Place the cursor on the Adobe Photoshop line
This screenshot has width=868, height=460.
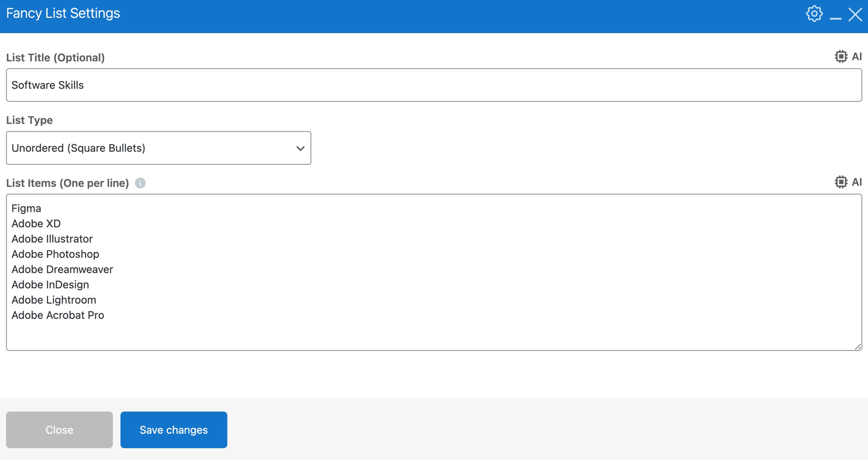pos(56,254)
